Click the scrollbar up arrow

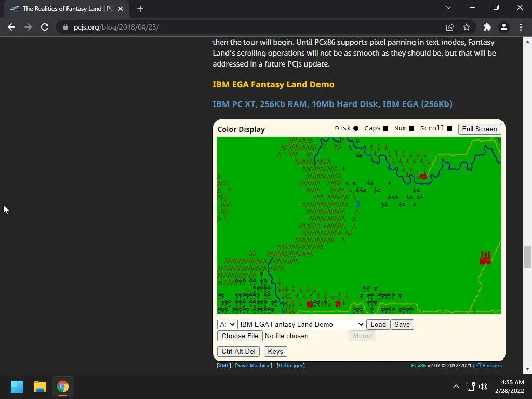(527, 42)
